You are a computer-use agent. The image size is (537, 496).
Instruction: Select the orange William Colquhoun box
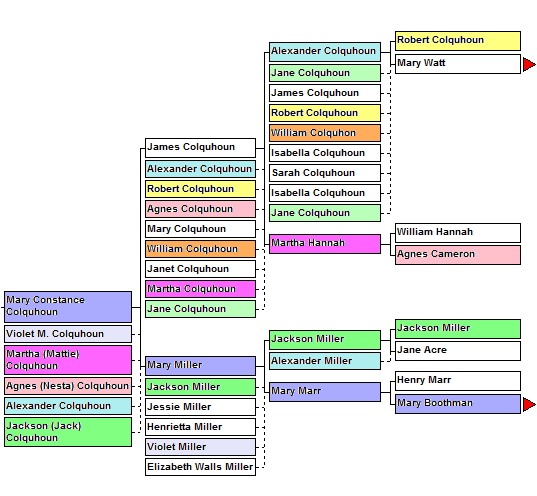pos(200,249)
